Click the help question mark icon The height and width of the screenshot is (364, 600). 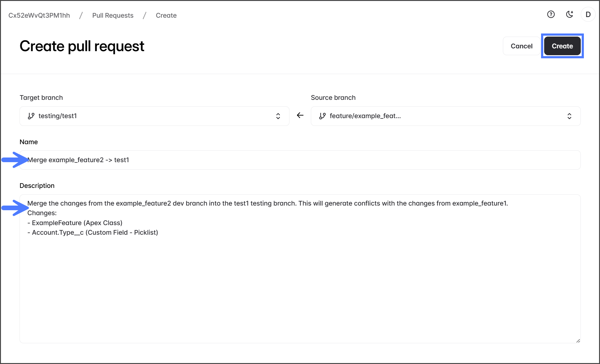[551, 15]
